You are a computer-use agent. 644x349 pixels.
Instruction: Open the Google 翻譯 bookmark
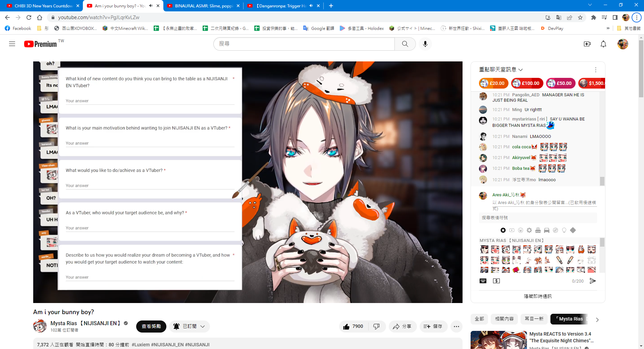[x=319, y=29]
